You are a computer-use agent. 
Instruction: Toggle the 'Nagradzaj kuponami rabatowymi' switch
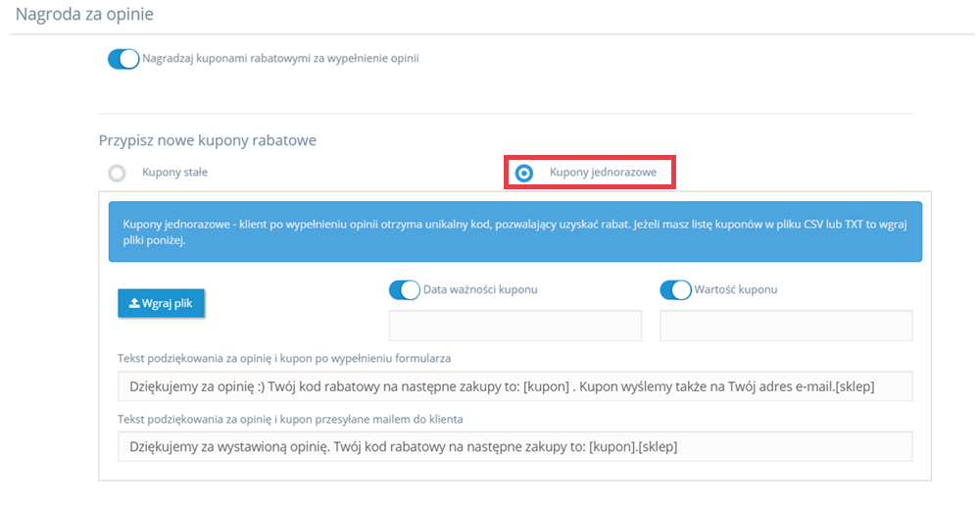123,59
